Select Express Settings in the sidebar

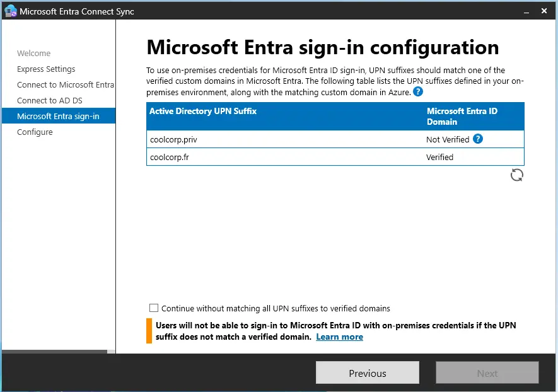click(x=46, y=69)
